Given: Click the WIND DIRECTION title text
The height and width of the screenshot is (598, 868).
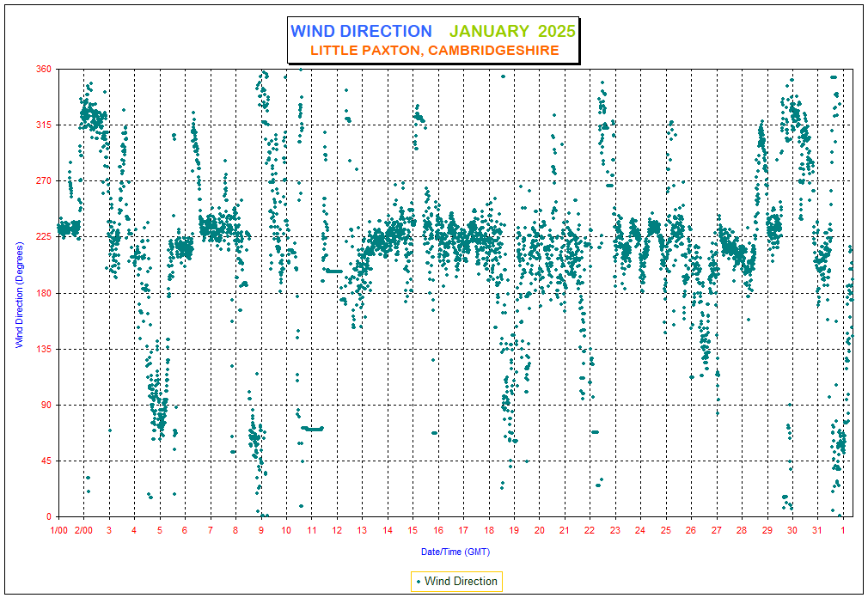Looking at the screenshot, I should coord(361,31).
